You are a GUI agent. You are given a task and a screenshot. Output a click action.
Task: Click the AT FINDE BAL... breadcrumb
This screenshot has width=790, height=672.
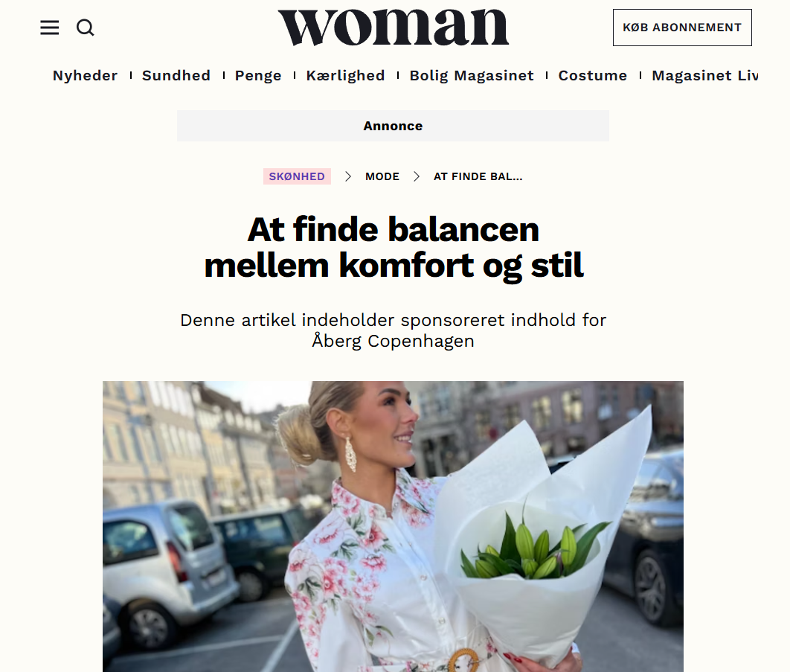coord(478,176)
